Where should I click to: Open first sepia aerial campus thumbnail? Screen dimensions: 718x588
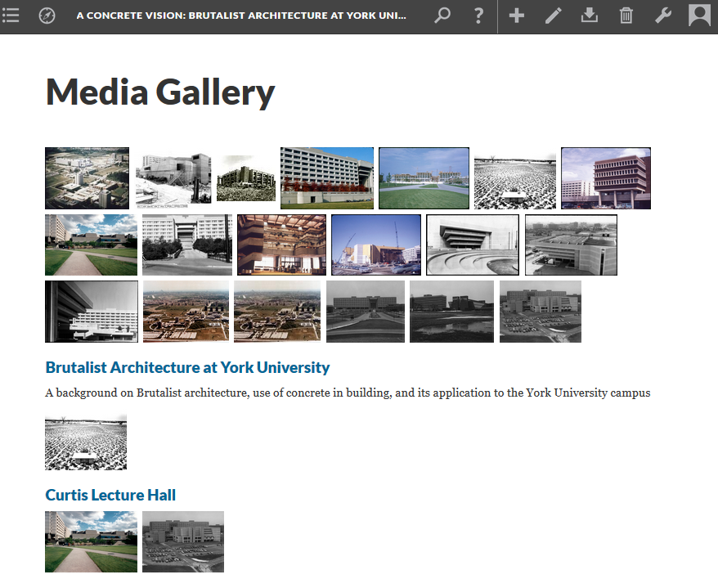point(186,312)
